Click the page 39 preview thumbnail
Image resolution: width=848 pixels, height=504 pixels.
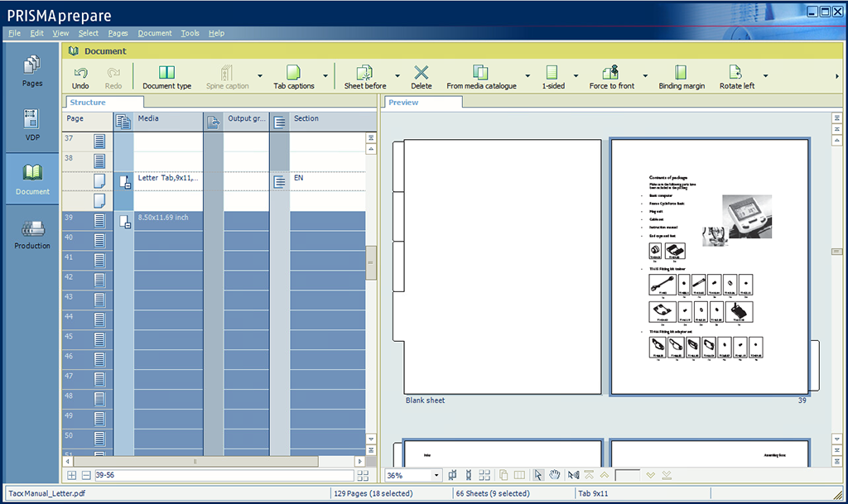coord(710,266)
